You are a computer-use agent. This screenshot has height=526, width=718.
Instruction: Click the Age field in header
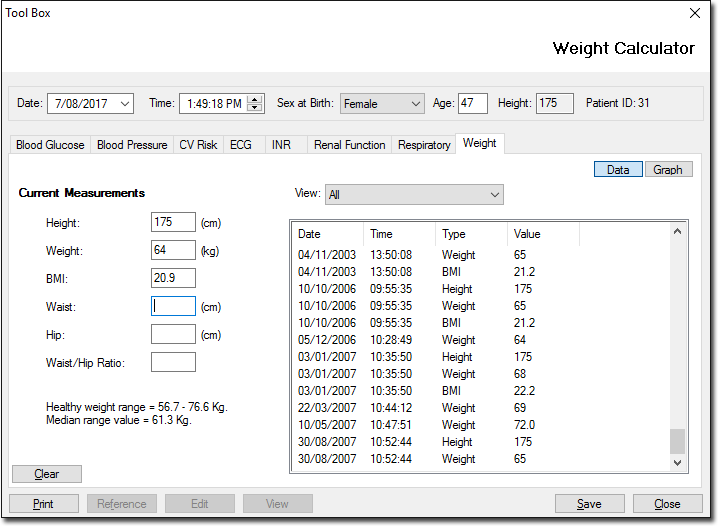point(473,103)
